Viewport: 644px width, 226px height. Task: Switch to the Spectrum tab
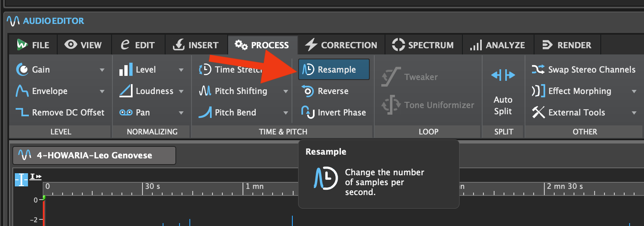(423, 45)
